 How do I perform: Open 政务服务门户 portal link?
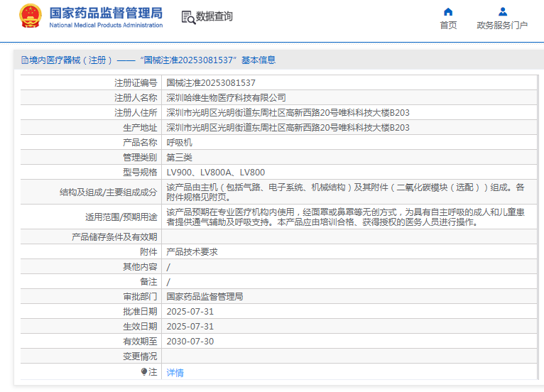pyautogui.click(x=502, y=26)
